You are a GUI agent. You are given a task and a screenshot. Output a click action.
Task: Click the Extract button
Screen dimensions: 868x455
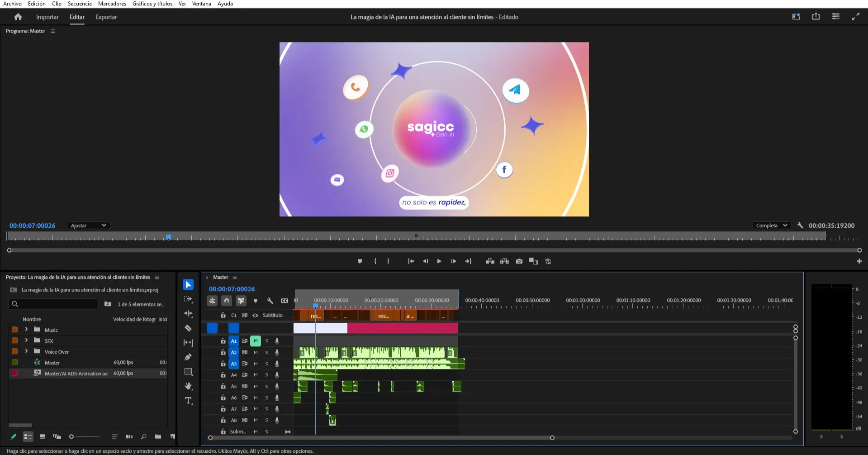point(504,261)
